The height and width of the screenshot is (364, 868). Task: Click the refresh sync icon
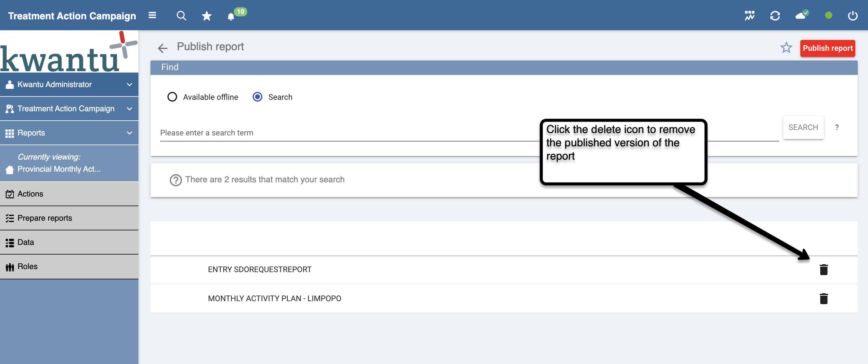tap(775, 15)
